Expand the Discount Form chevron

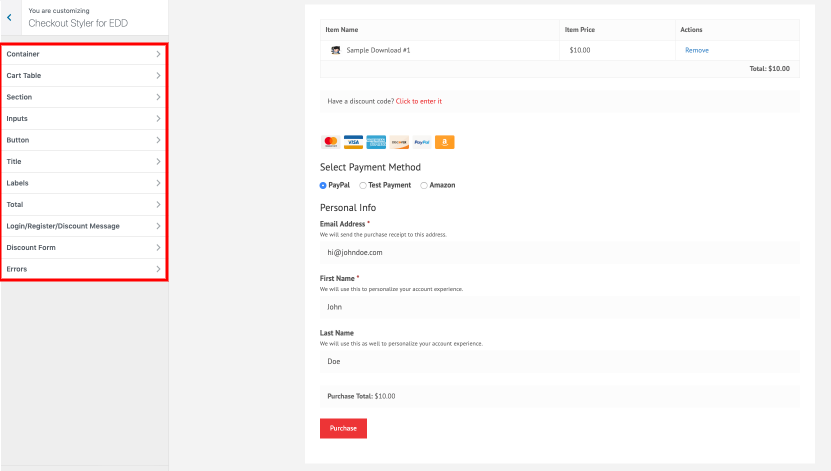(158, 247)
